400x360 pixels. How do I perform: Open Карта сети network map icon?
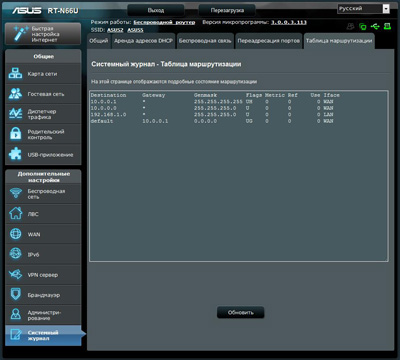click(x=15, y=73)
